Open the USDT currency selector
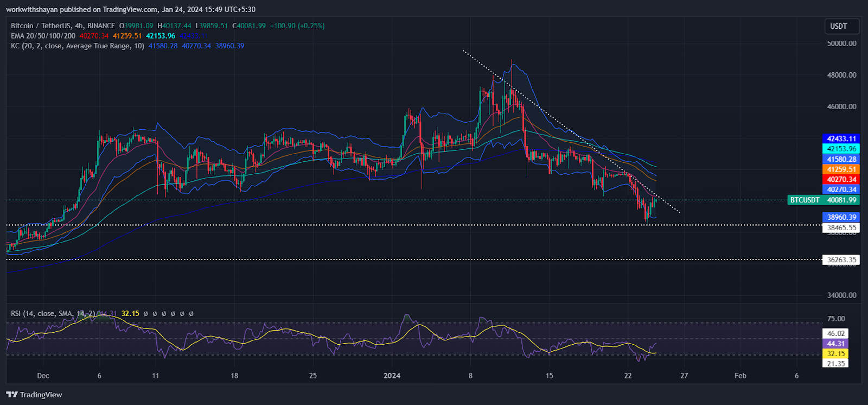868x405 pixels. tap(842, 26)
